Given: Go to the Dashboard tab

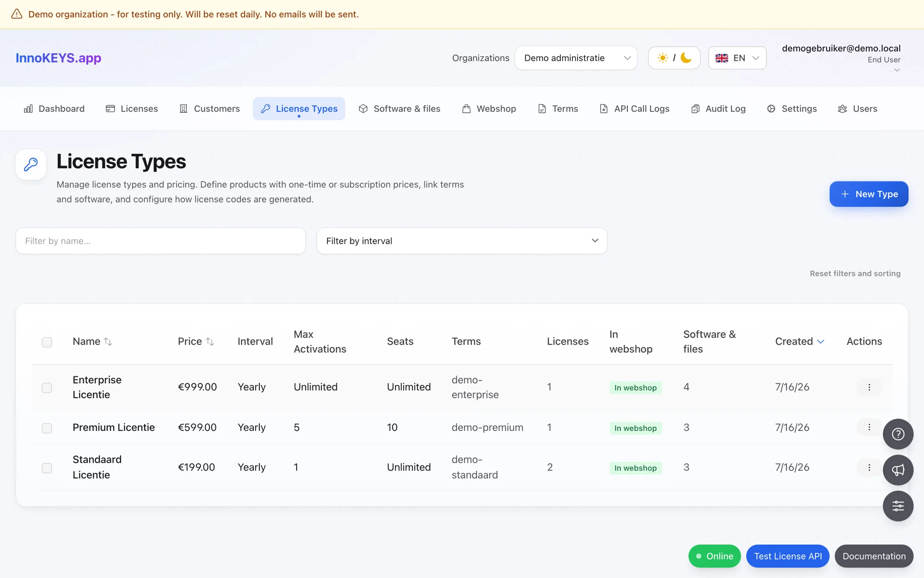Looking at the screenshot, I should 54,109.
